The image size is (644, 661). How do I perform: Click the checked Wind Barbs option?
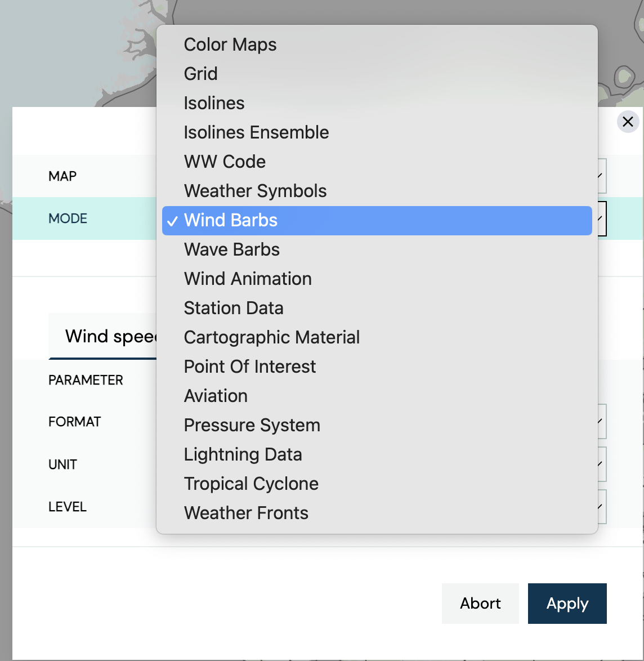[231, 220]
